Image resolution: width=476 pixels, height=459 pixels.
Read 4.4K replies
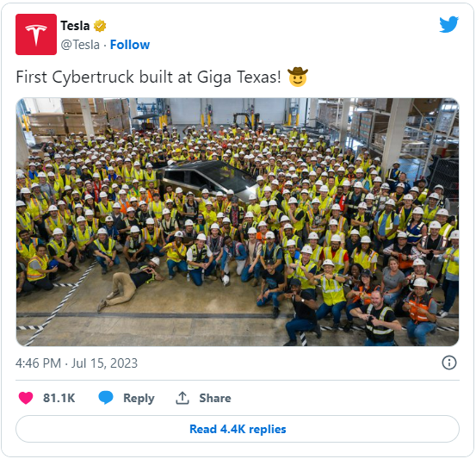238,429
